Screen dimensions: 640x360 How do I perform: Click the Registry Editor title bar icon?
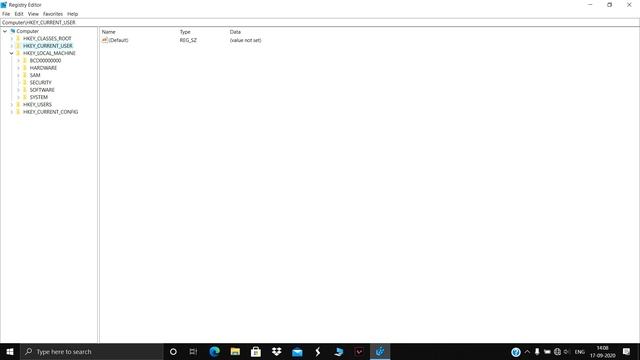[x=4, y=5]
